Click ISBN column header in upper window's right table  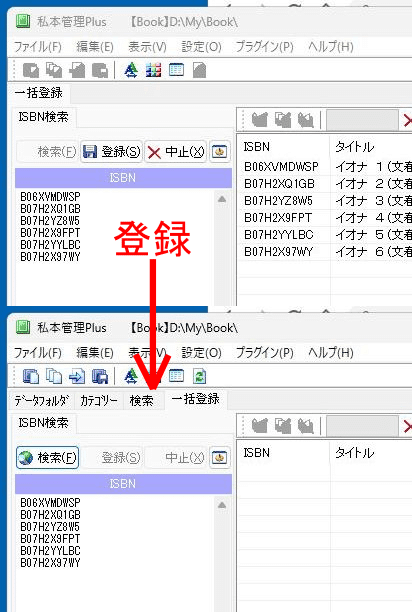tap(284, 147)
